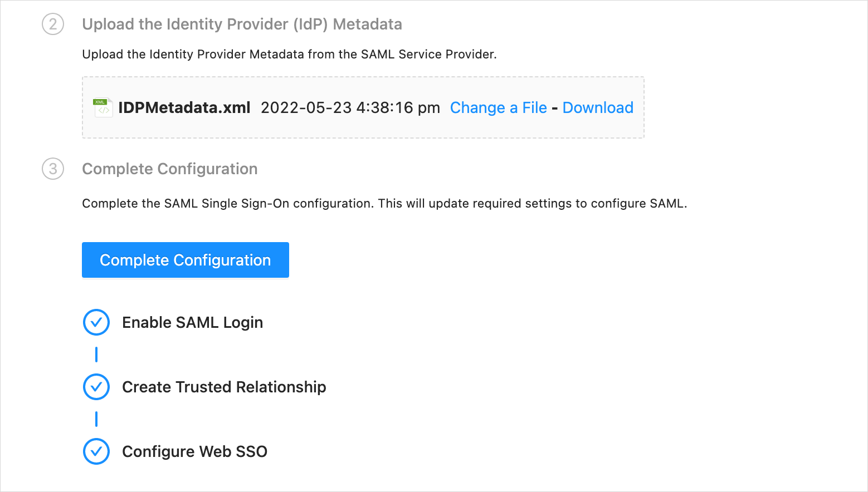Select the Enable SAML Login step label
The image size is (868, 492).
pyautogui.click(x=192, y=323)
